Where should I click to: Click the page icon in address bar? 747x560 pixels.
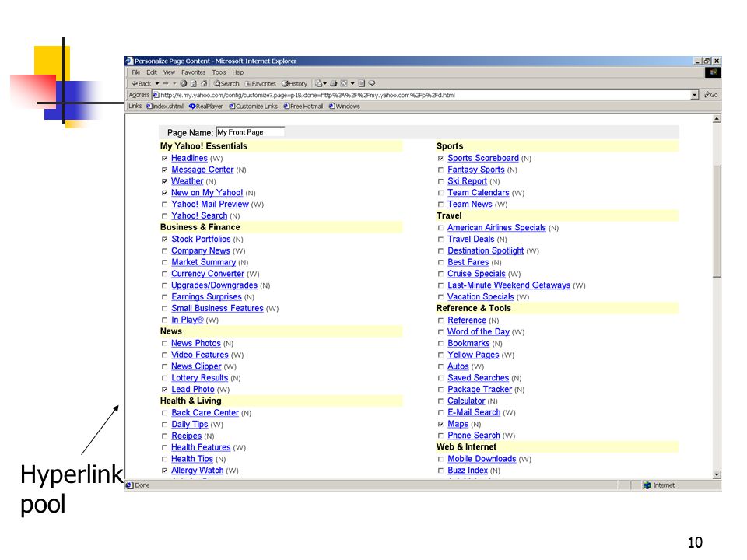tap(156, 95)
